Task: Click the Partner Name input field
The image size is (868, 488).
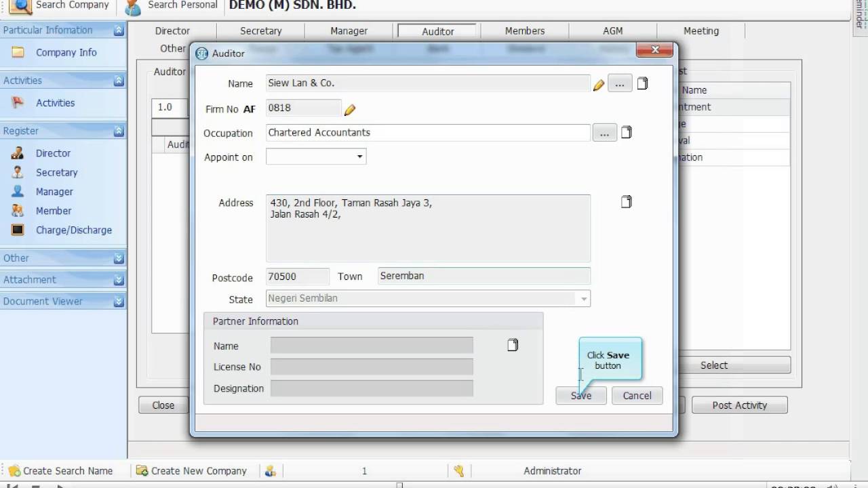Action: pos(372,346)
